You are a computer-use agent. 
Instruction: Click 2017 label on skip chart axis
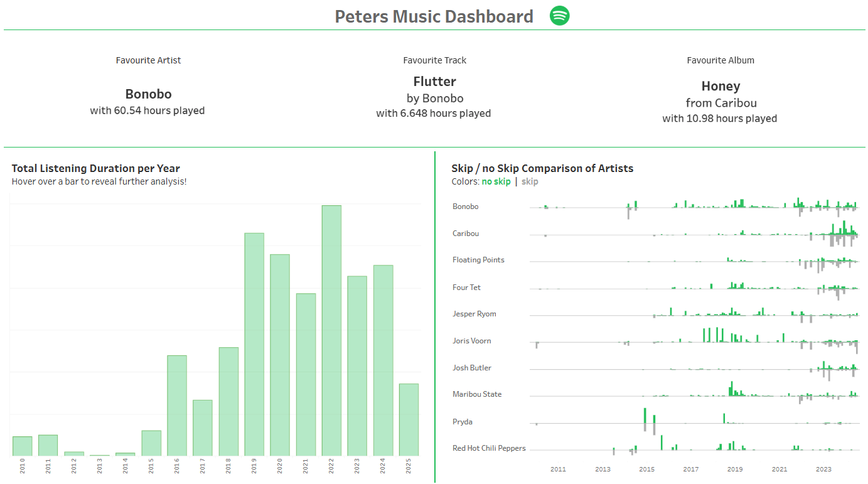pyautogui.click(x=691, y=469)
